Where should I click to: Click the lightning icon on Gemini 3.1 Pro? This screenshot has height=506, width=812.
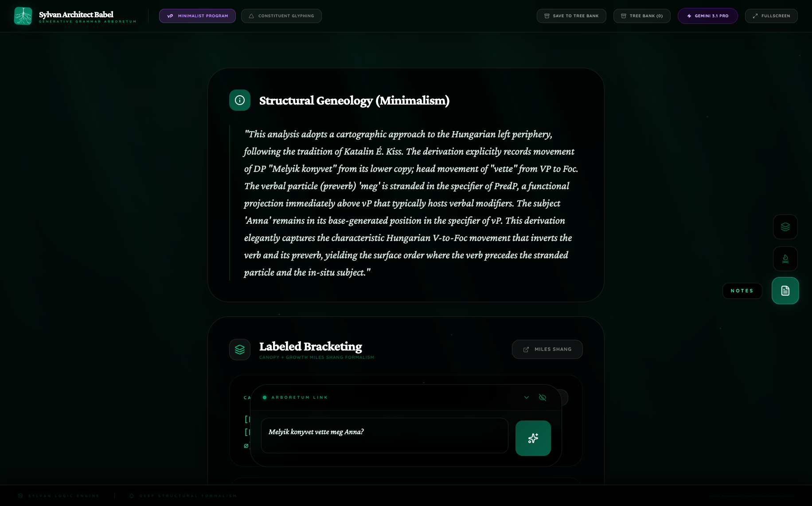pyautogui.click(x=689, y=16)
